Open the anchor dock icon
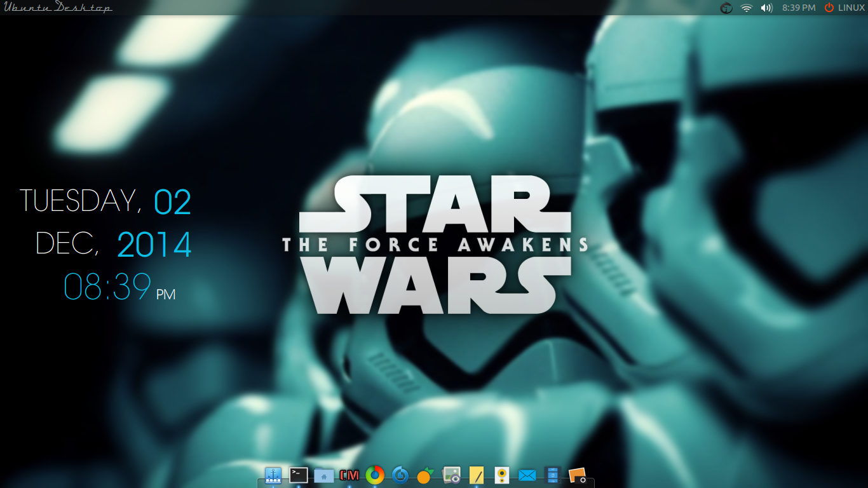This screenshot has height=488, width=868. point(273,475)
